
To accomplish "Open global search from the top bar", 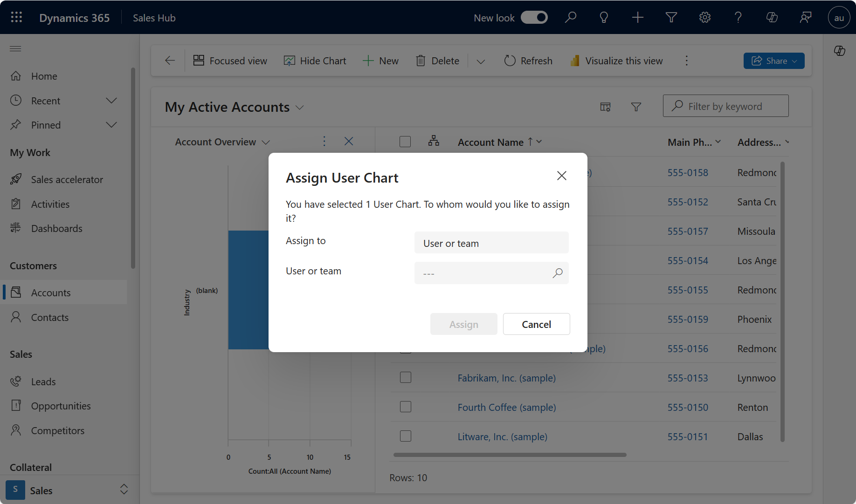I will 571,17.
